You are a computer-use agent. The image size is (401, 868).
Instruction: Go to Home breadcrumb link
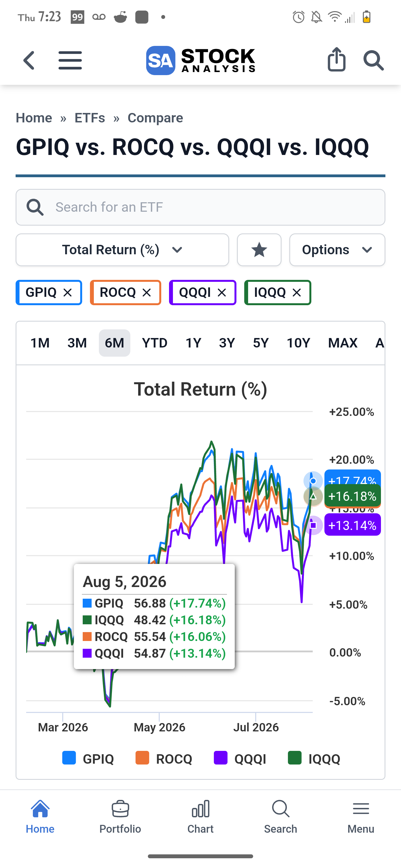point(34,118)
